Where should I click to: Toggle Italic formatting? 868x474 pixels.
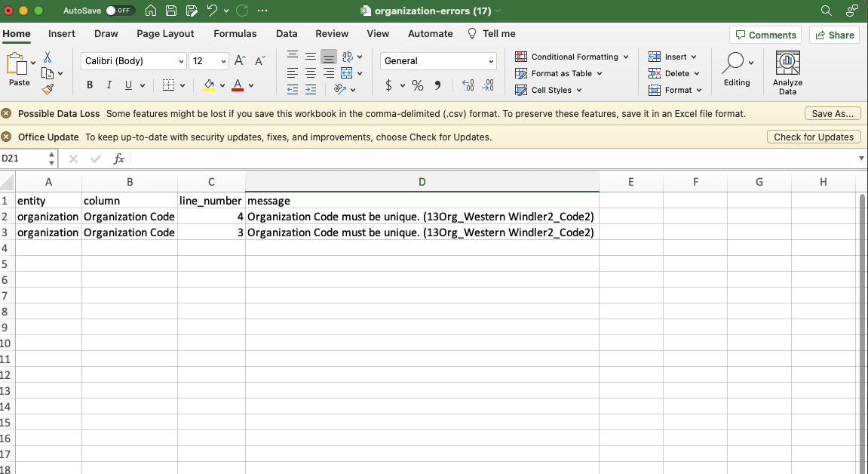click(109, 85)
